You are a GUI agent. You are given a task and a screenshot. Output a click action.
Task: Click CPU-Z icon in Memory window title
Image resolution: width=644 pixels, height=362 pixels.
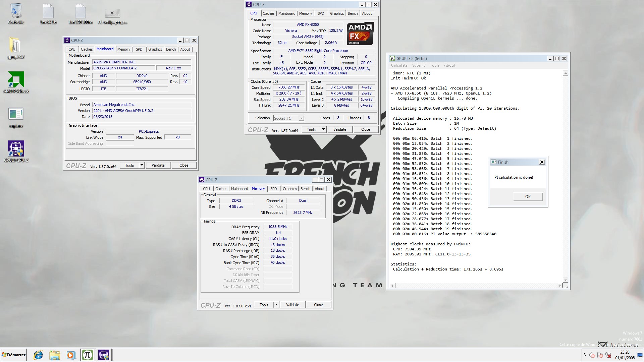[202, 180]
